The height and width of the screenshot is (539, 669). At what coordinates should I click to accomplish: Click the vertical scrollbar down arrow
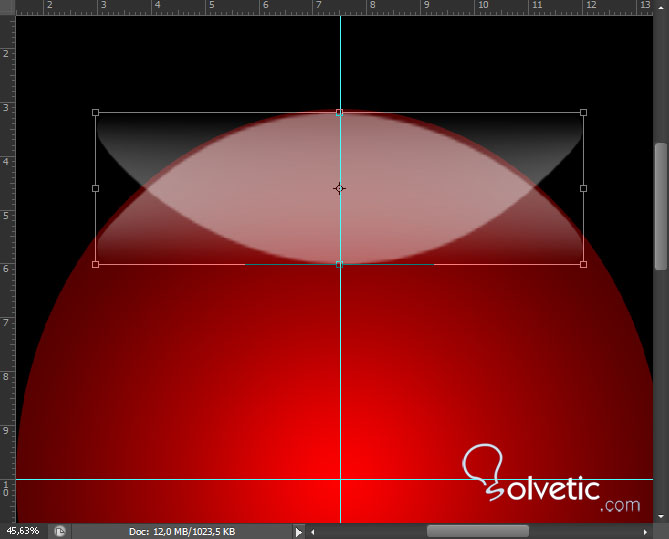pos(661,517)
